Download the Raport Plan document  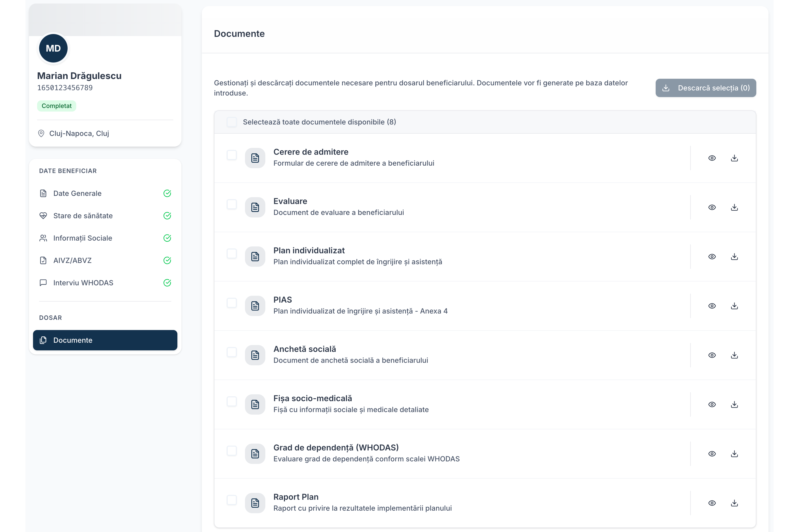pos(734,503)
